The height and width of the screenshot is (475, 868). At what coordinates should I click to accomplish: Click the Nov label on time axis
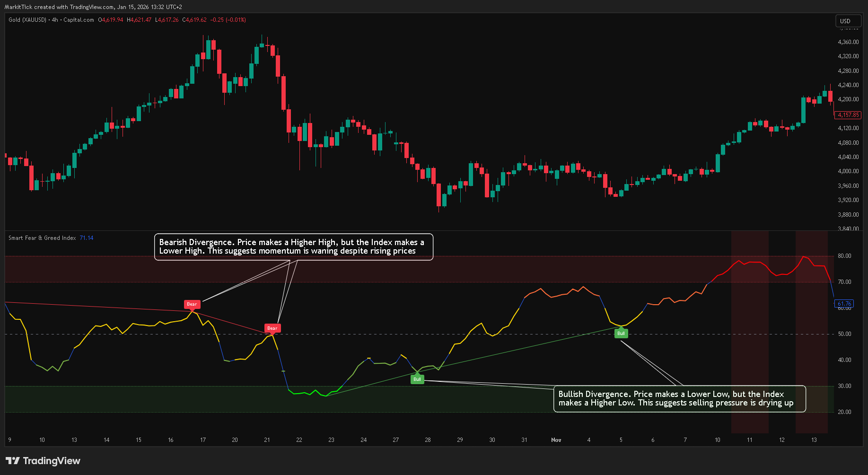coord(556,440)
